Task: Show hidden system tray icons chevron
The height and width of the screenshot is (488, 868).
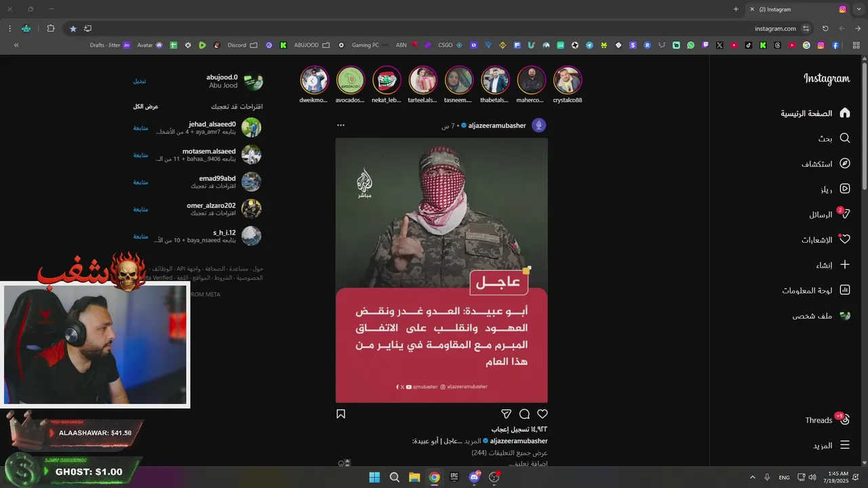Action: pyautogui.click(x=752, y=477)
